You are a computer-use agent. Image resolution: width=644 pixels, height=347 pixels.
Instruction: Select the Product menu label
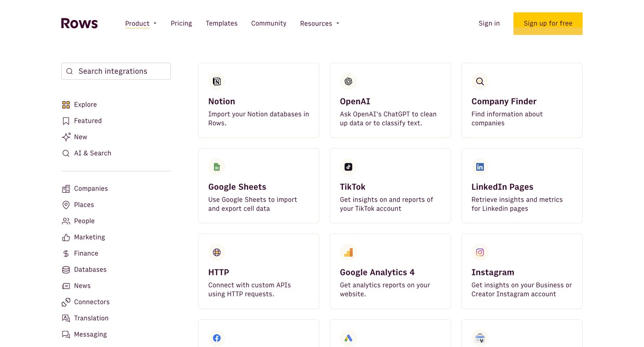pos(137,23)
